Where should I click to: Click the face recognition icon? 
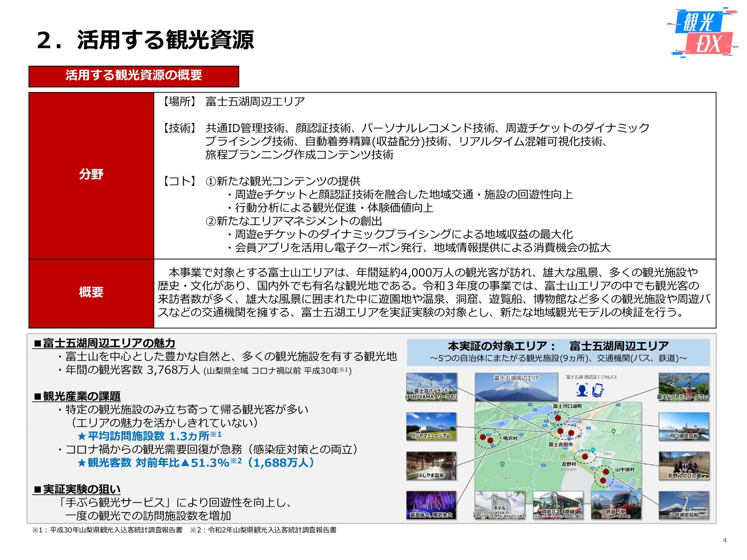(x=582, y=390)
